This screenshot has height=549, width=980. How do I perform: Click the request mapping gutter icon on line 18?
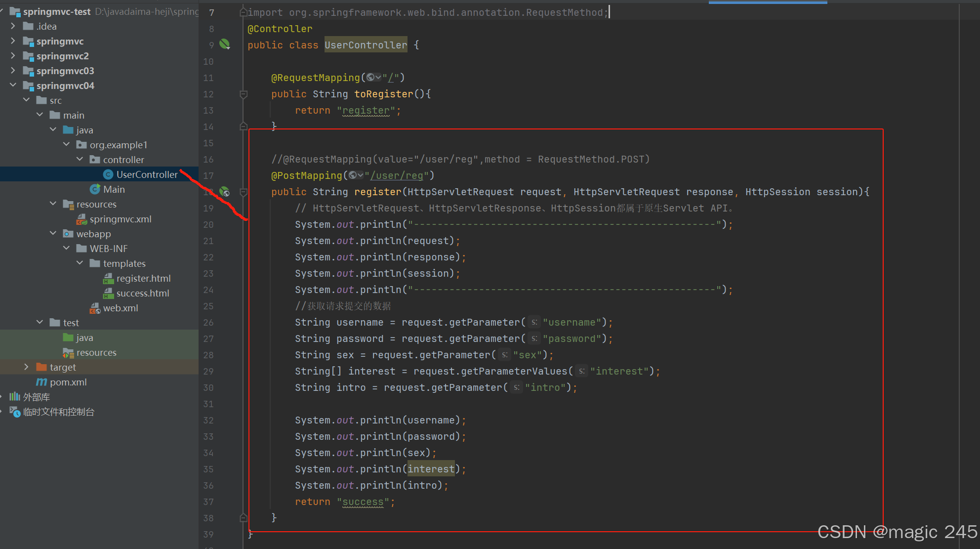coord(225,192)
